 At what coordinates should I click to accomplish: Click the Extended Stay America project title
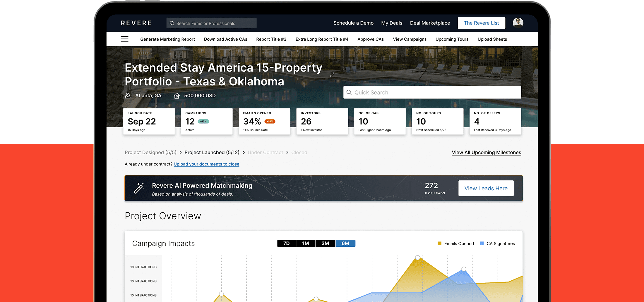click(x=223, y=74)
